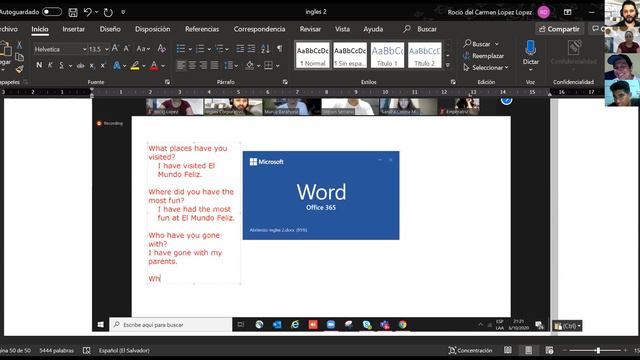Open the Referencias tab
The height and width of the screenshot is (360, 640).
coord(202,29)
